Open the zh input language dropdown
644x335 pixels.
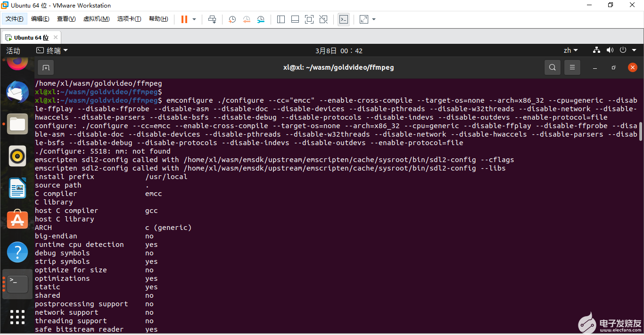(571, 50)
